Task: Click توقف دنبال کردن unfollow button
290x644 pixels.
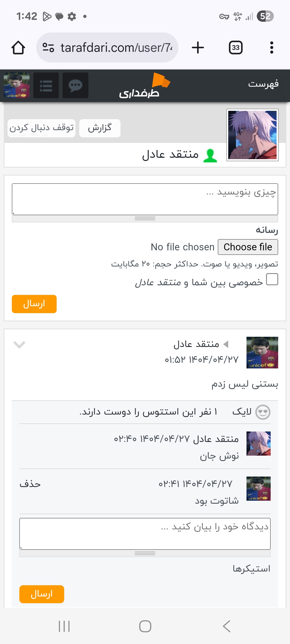Action: 42,128
